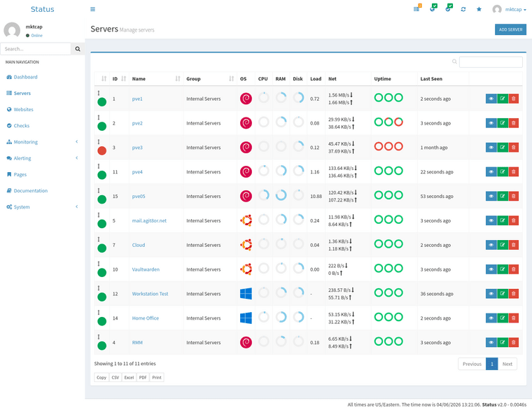Open servers notification icon in top bar
The width and height of the screenshot is (532, 410).
[417, 8]
